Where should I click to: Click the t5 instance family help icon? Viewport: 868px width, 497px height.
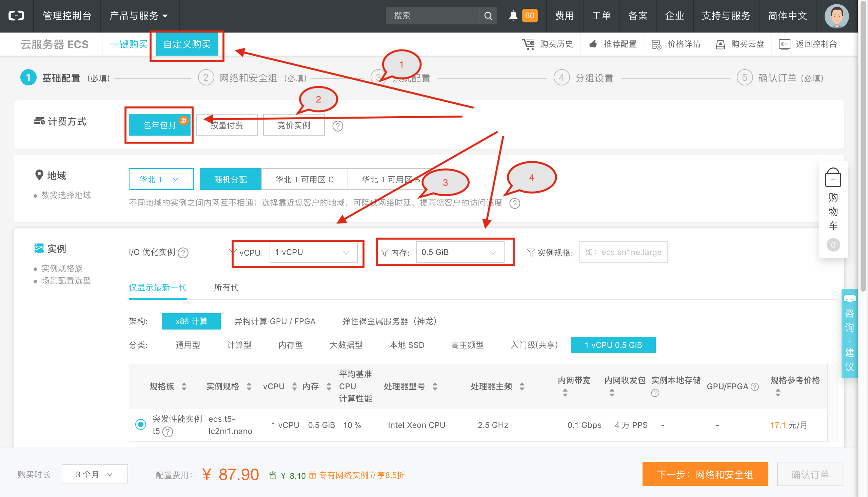coord(167,432)
